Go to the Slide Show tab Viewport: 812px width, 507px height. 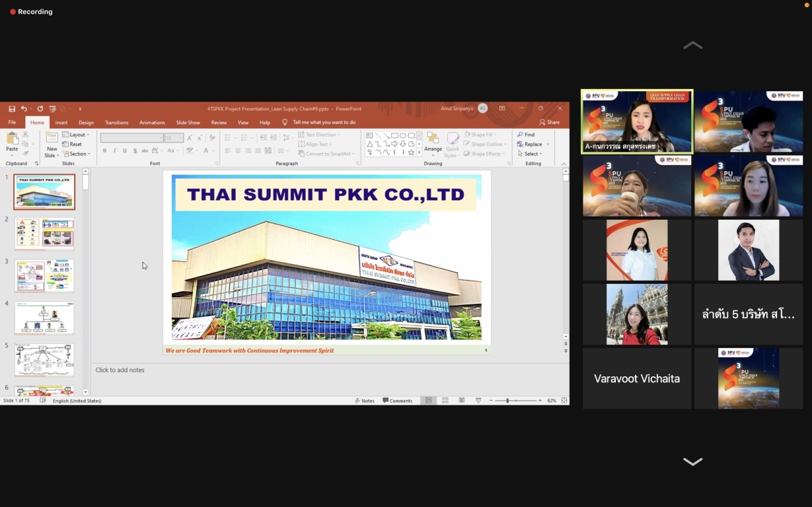pos(188,122)
